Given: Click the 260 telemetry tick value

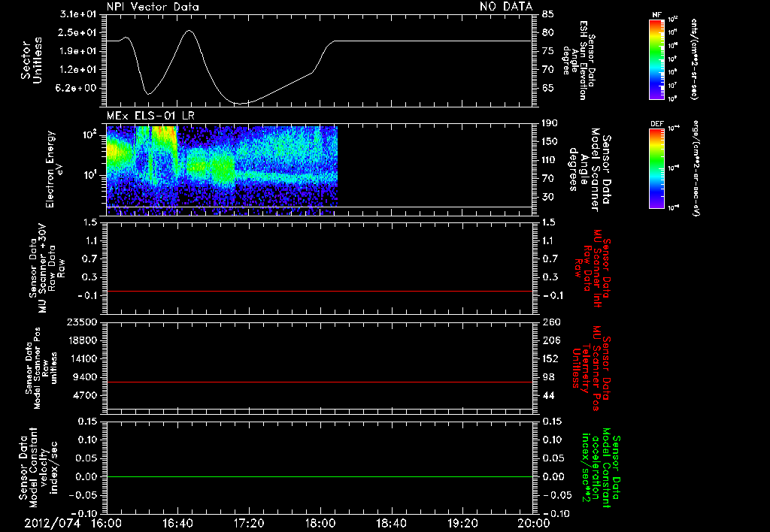Looking at the screenshot, I should point(551,322).
